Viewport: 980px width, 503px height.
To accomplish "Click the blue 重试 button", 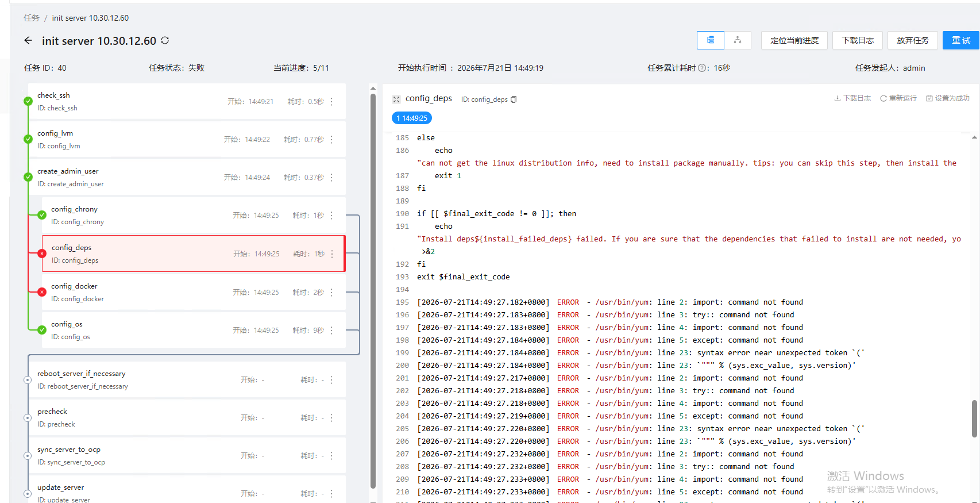I will click(x=961, y=40).
